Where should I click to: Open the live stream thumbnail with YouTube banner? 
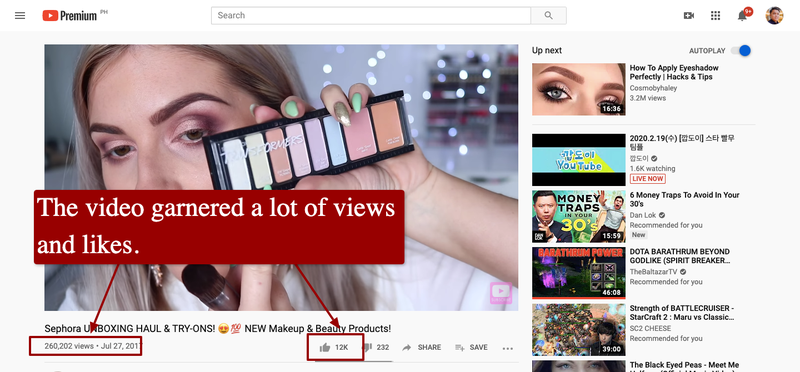coord(579,160)
